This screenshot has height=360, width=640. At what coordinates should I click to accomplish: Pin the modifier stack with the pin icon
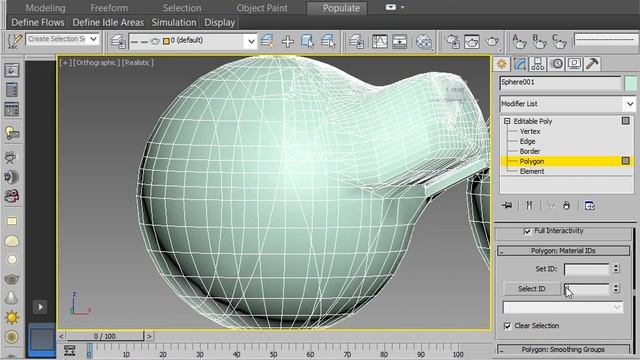[x=507, y=205]
